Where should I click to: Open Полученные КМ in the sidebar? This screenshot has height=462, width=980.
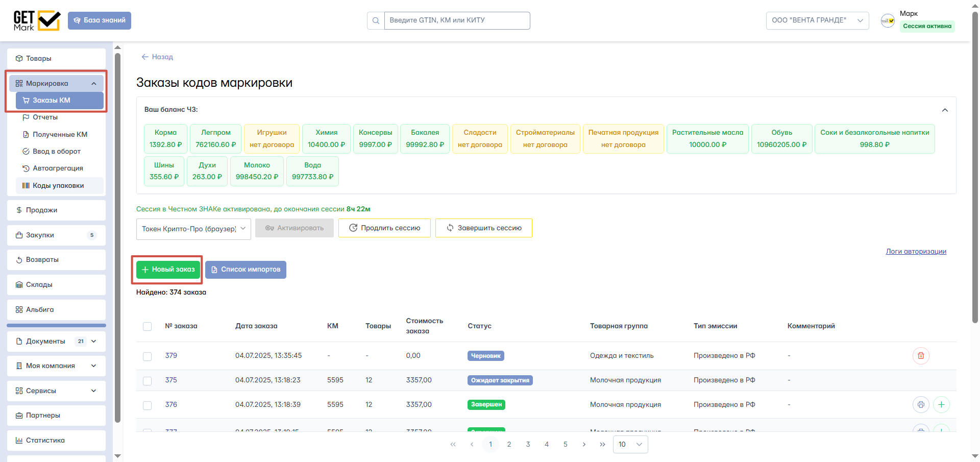[x=60, y=134]
